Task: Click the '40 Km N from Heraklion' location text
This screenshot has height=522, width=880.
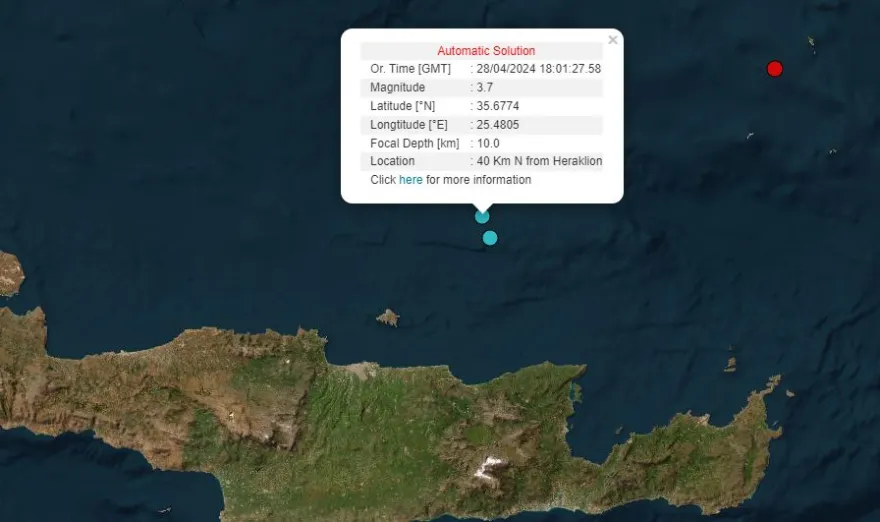Action: 539,162
